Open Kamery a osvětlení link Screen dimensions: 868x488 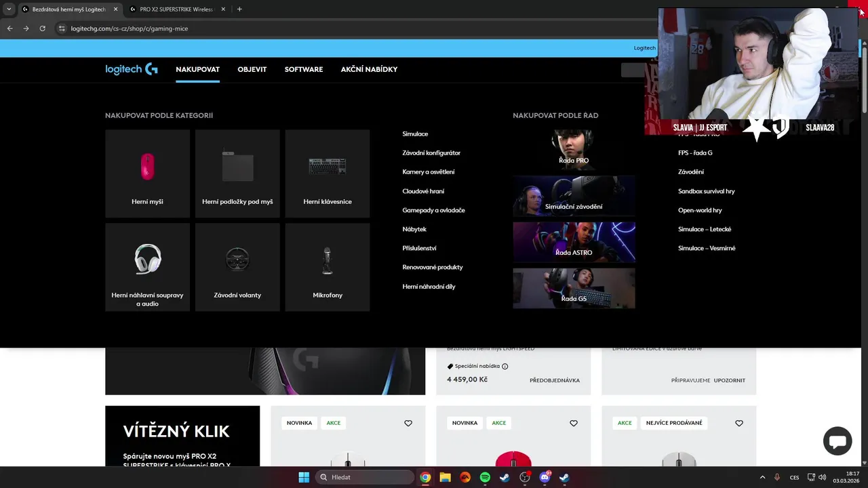(x=429, y=172)
